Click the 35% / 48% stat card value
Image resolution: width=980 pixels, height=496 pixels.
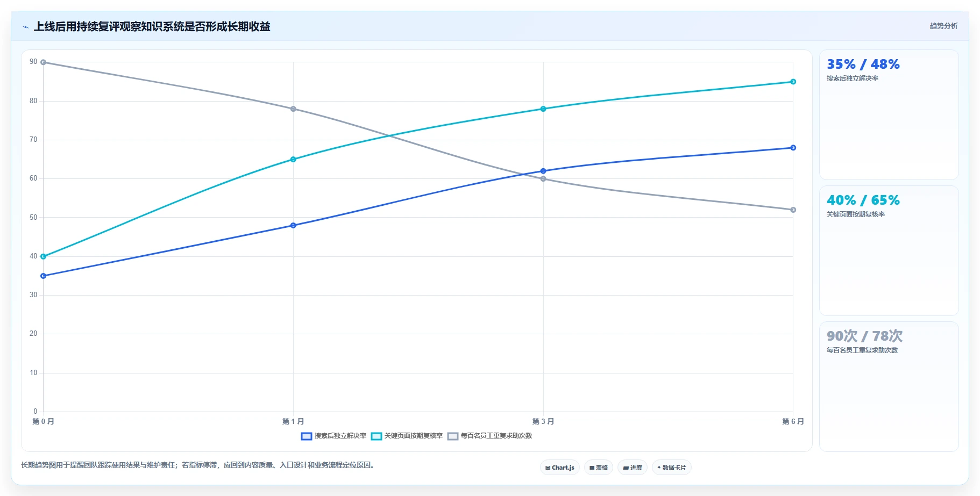coord(863,64)
